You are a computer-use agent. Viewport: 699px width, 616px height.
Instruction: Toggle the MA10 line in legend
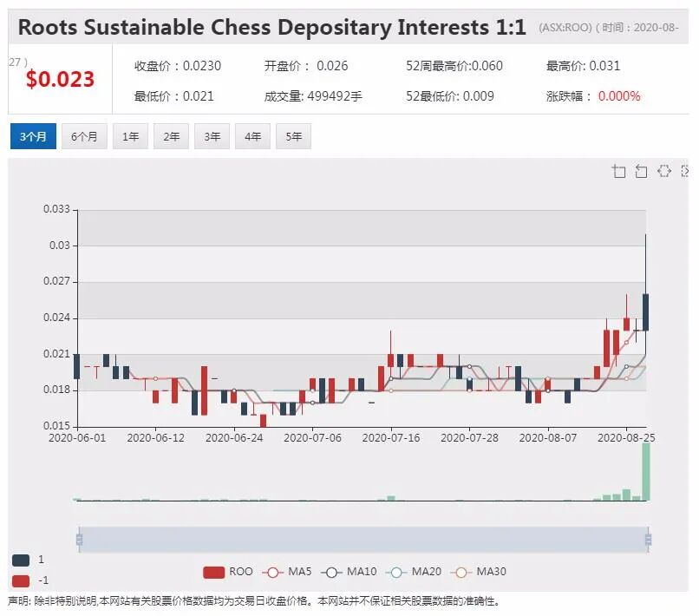click(349, 572)
